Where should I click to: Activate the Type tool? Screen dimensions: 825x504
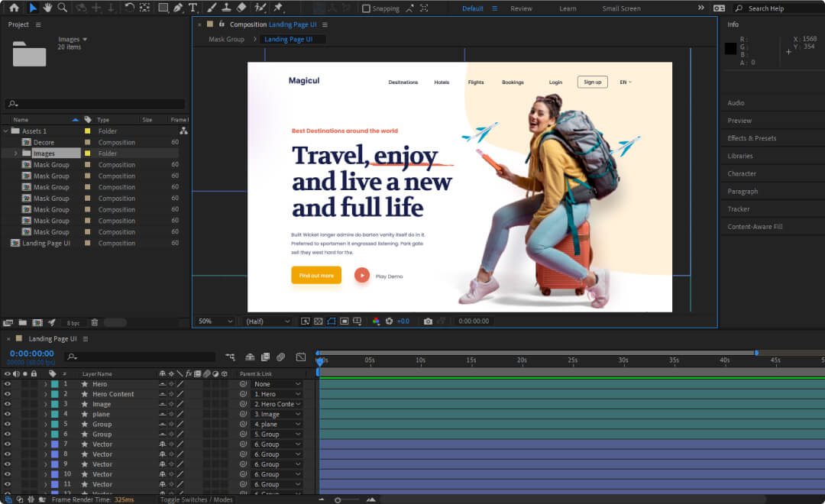[192, 8]
